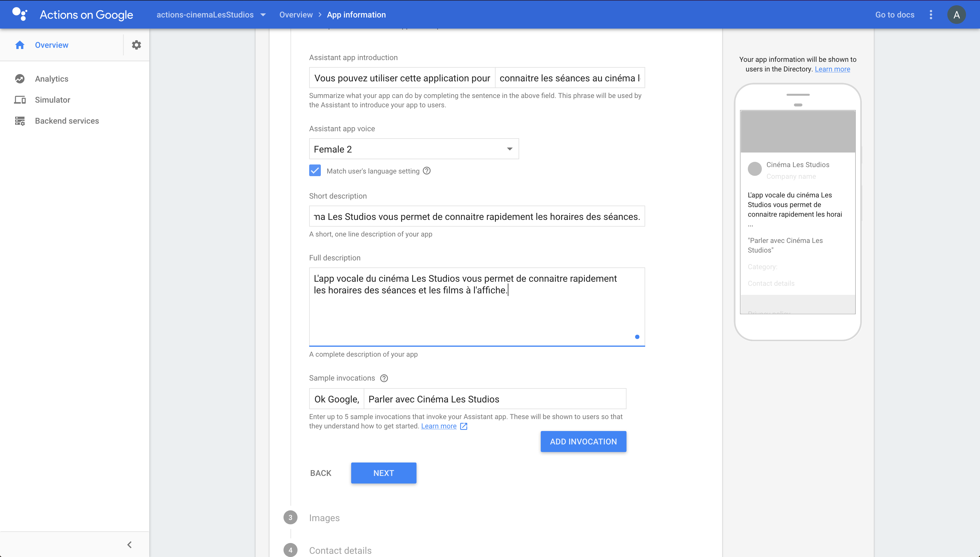Go to Overview in the sidebar
This screenshot has height=557, width=980.
click(x=52, y=45)
